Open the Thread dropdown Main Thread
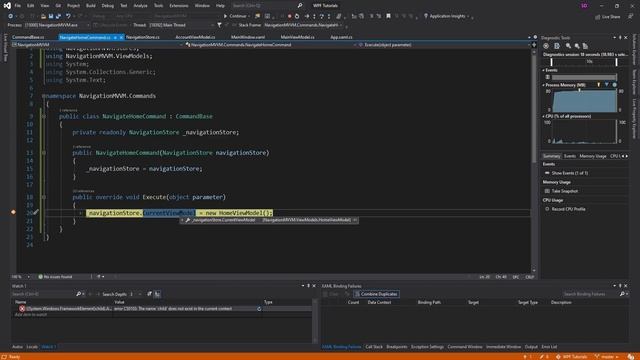 pyautogui.click(x=181, y=25)
